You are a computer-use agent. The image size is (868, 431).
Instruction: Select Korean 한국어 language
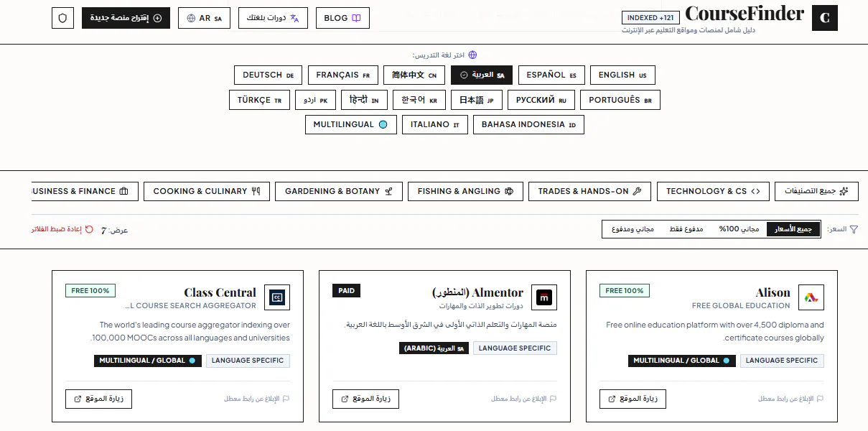tap(420, 100)
